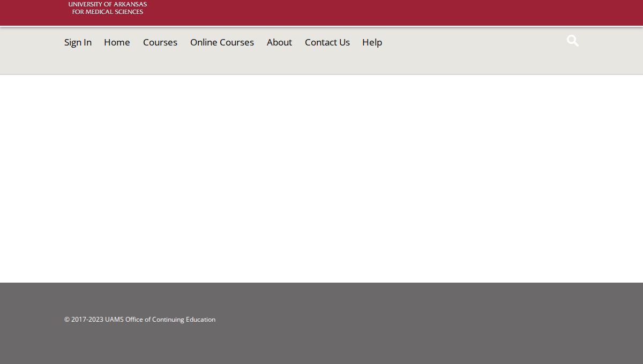
Task: Open the Help menu item
Action: [372, 42]
